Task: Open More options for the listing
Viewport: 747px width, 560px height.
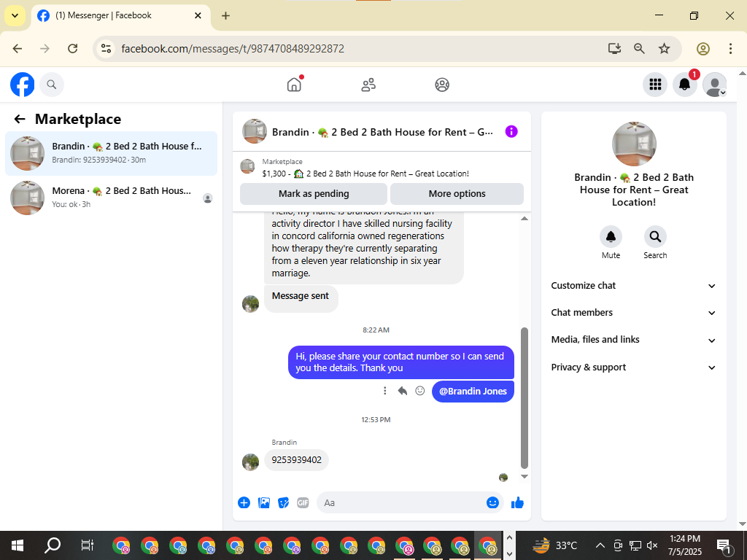Action: tap(457, 194)
